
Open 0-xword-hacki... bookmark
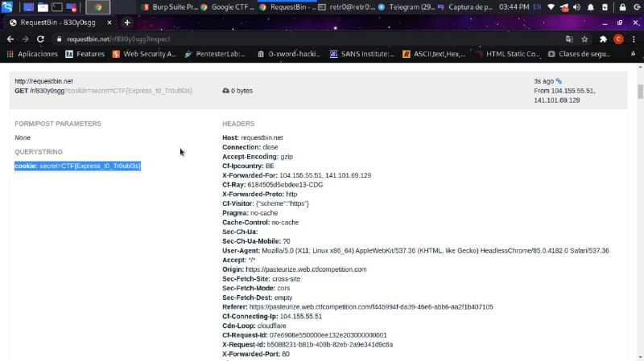288,54
